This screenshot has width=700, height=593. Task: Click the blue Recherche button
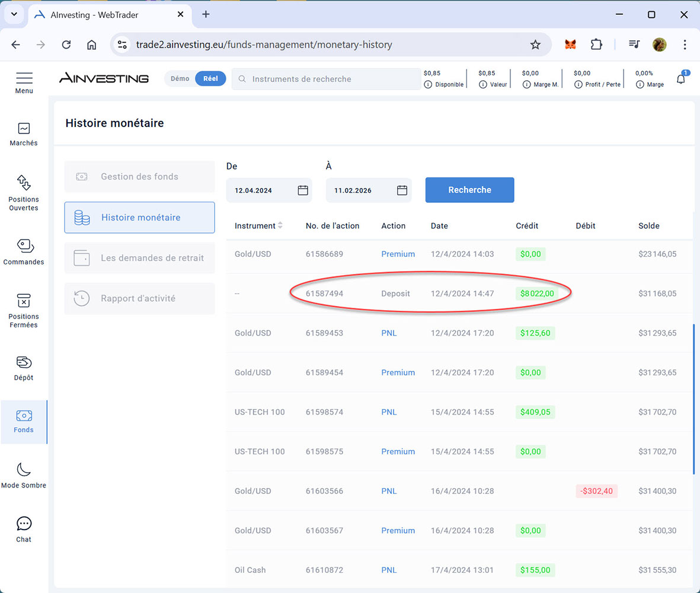pos(469,190)
